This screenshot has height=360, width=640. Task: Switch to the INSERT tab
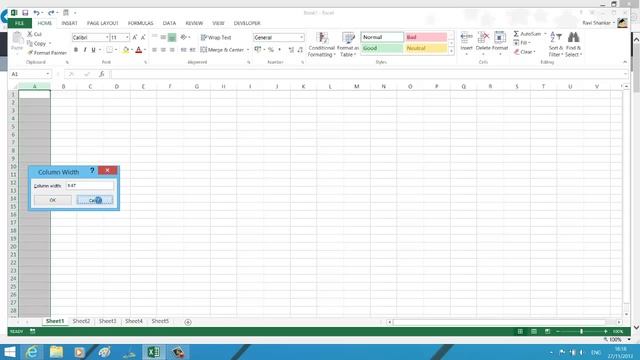point(69,23)
